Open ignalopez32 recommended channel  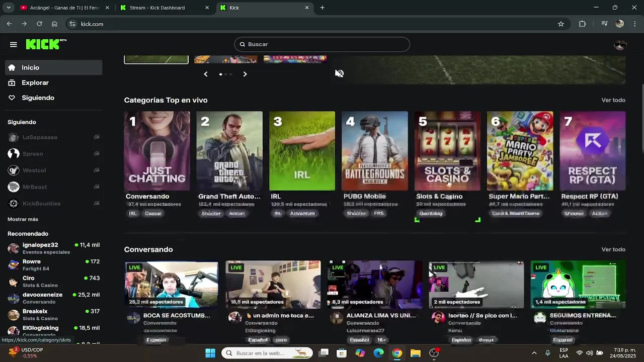pos(52,248)
